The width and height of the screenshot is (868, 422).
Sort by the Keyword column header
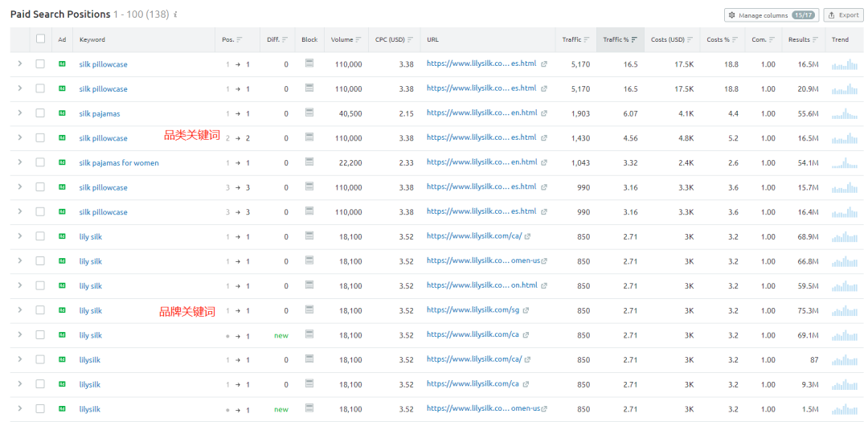[92, 39]
